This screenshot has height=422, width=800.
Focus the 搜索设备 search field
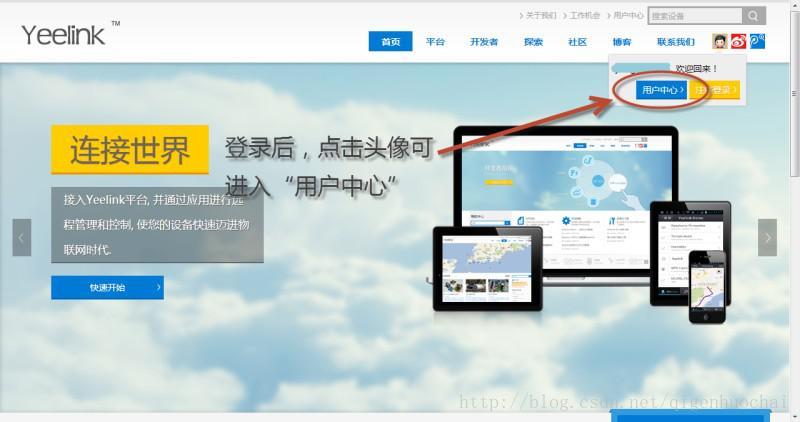point(695,16)
